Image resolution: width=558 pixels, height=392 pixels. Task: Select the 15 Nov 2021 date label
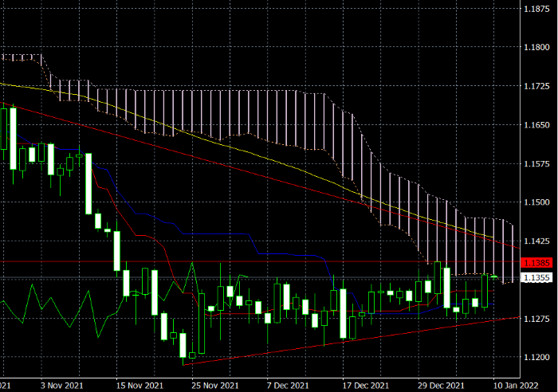tap(139, 386)
